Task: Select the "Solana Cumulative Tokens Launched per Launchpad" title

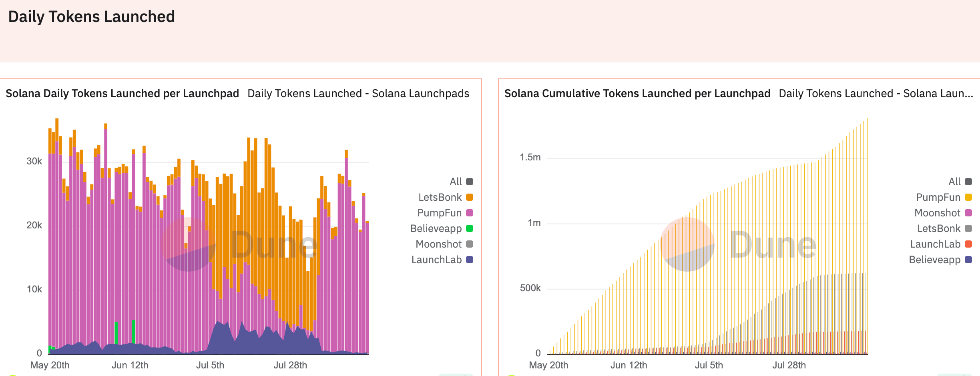Action: (637, 93)
